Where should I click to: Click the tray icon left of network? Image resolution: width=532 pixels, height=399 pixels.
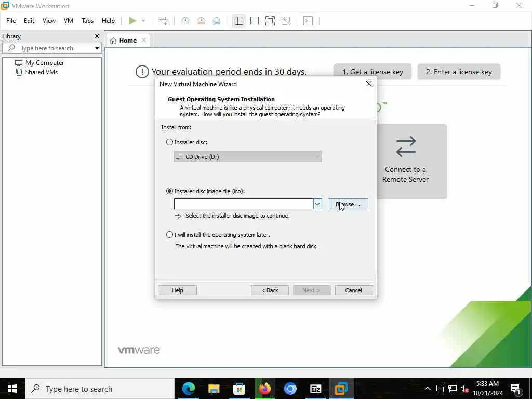440,389
